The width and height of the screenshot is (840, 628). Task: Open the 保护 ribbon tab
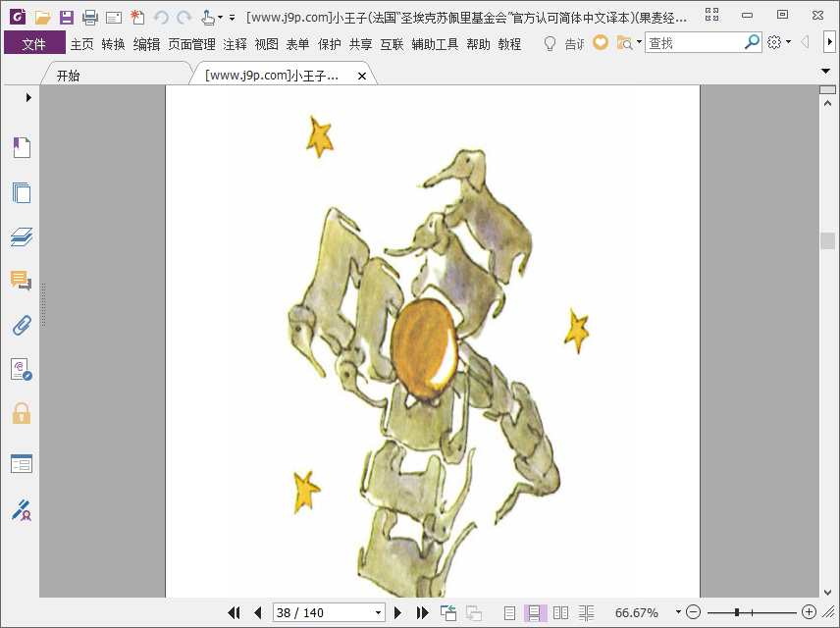[x=330, y=44]
